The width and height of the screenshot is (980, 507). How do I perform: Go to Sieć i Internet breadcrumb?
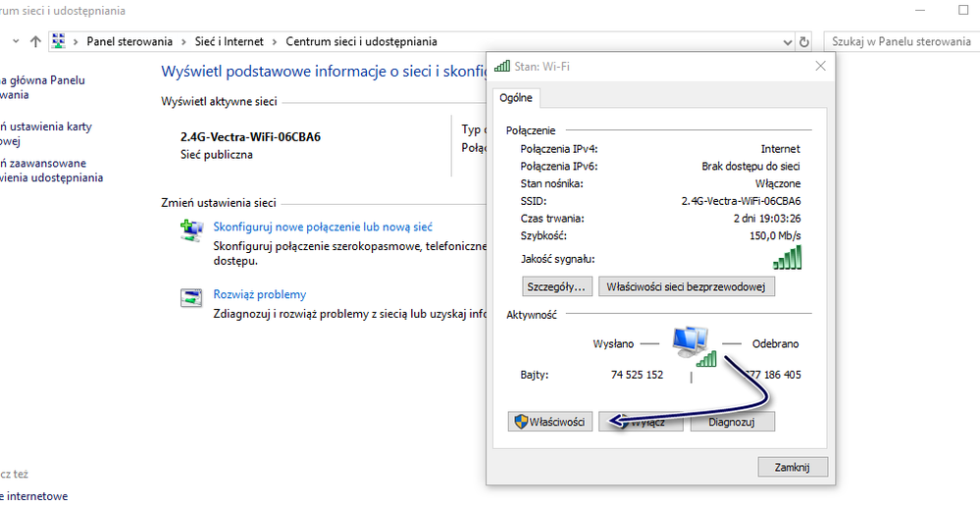pos(229,42)
